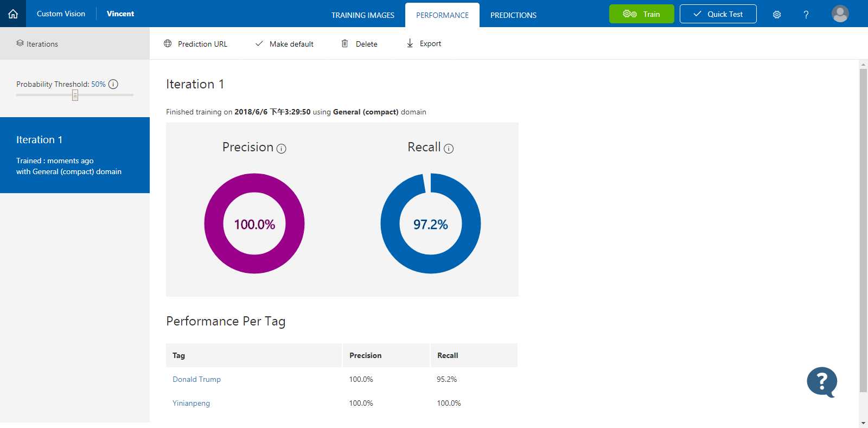Click the Quick Test button
The height and width of the screenshot is (428, 868).
tap(718, 14)
